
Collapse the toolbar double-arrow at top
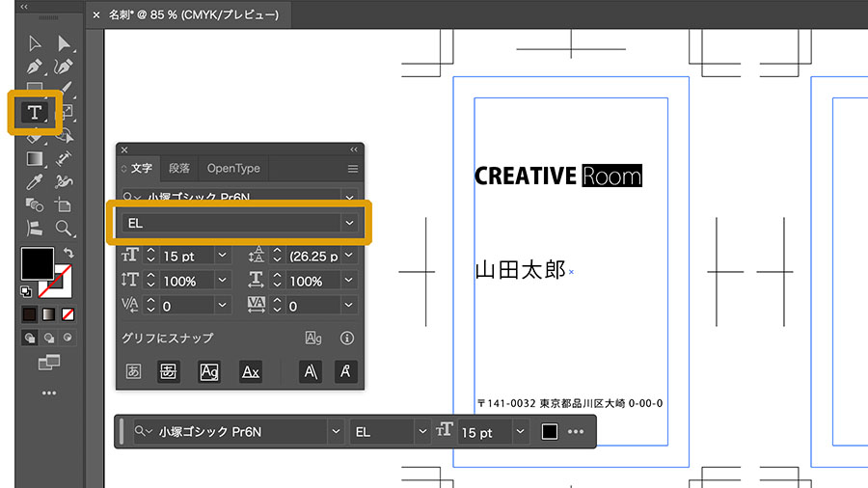[x=24, y=7]
